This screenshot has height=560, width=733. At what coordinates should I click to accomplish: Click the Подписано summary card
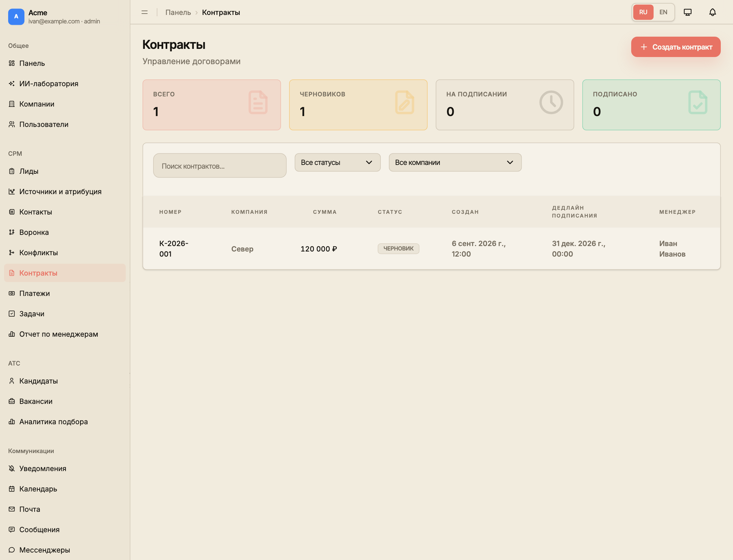point(651,105)
